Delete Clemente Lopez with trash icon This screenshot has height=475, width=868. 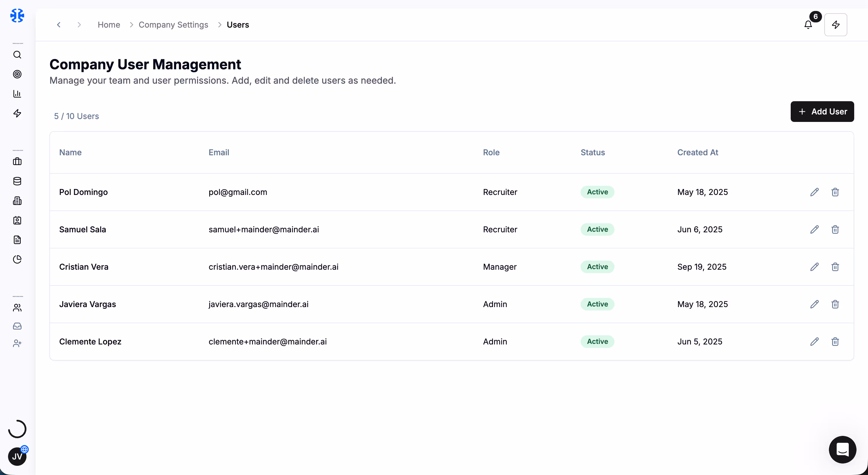(835, 342)
